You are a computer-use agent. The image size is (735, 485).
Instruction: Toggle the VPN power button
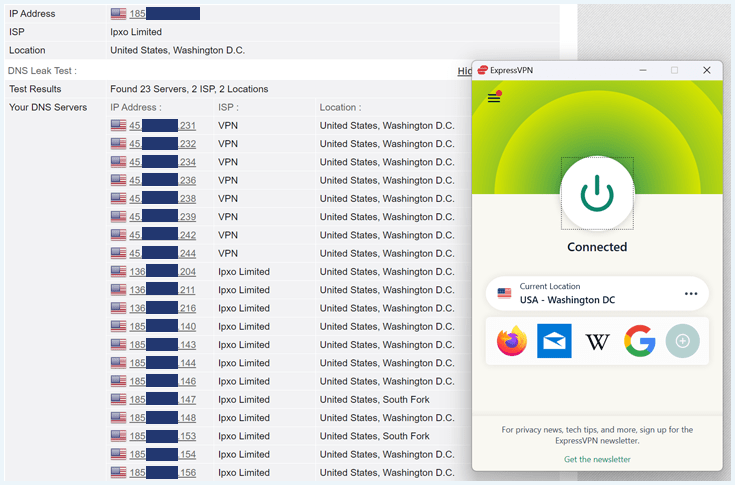(x=597, y=193)
